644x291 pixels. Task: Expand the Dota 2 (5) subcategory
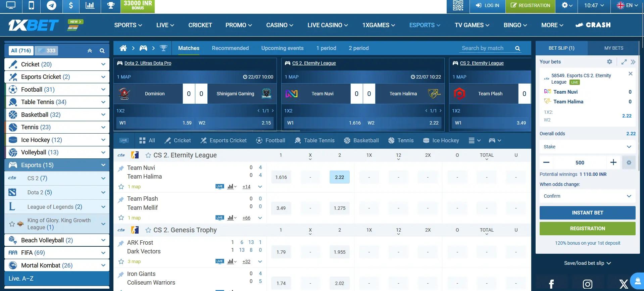[x=57, y=192]
